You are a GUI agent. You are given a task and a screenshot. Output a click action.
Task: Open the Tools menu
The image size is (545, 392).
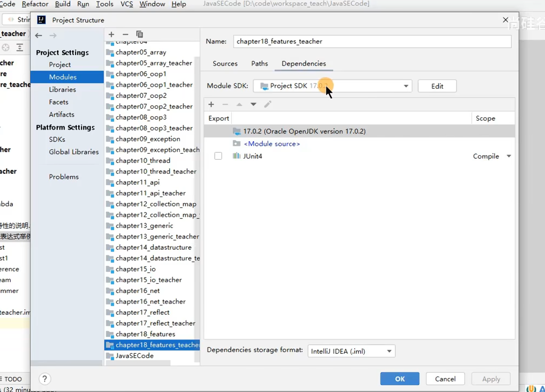(x=105, y=4)
